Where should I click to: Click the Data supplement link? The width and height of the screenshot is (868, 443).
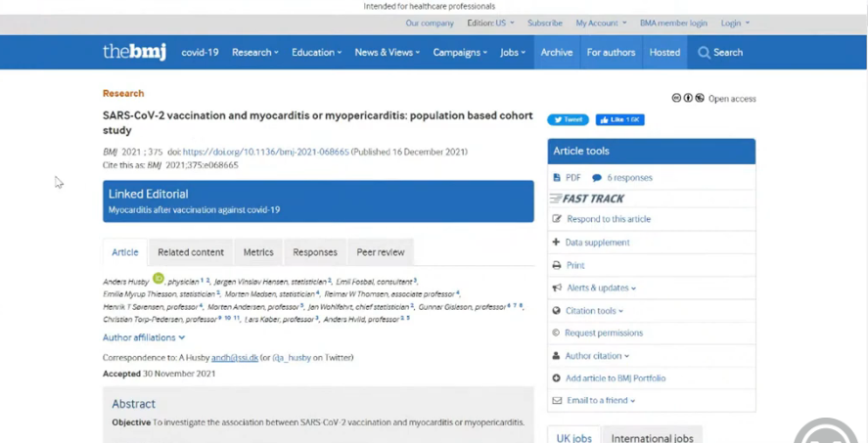click(x=597, y=243)
